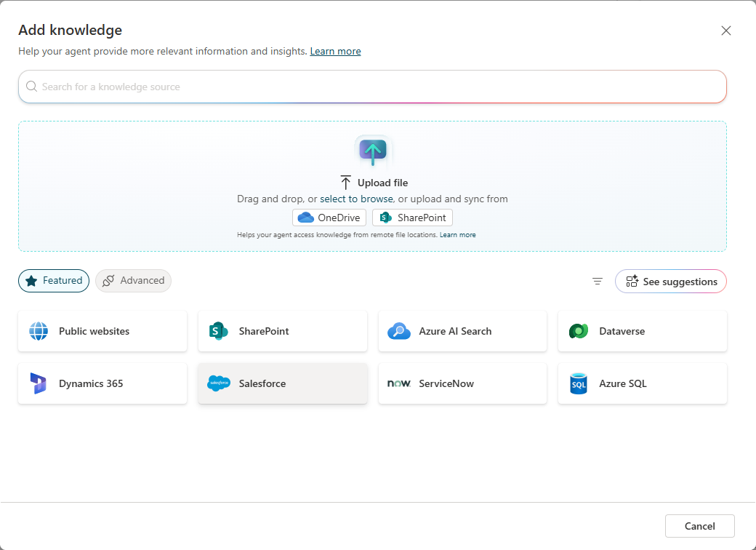Select the Salesforce label

pos(262,383)
